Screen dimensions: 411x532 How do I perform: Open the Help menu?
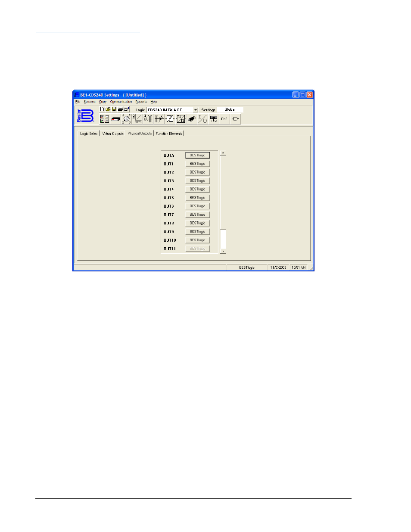[154, 102]
